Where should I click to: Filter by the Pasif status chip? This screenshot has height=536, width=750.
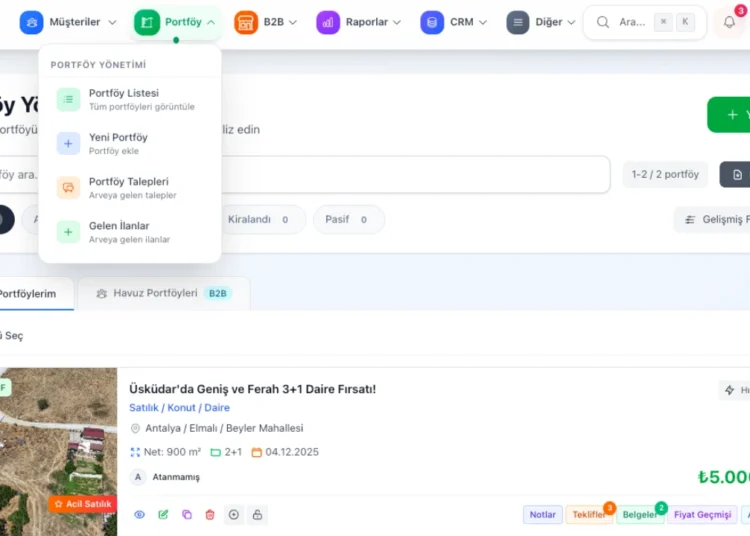pyautogui.click(x=348, y=220)
